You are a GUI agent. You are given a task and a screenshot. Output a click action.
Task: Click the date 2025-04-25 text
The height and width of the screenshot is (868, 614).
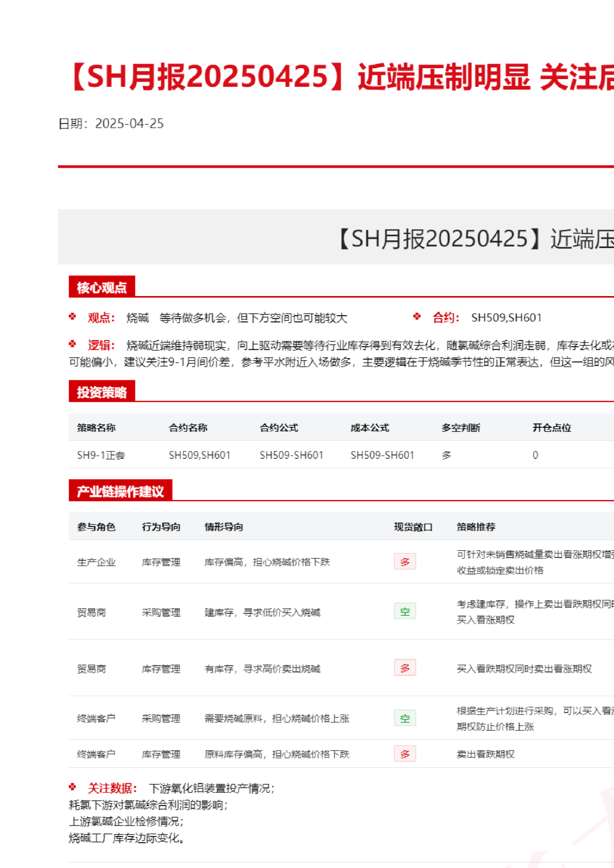129,123
